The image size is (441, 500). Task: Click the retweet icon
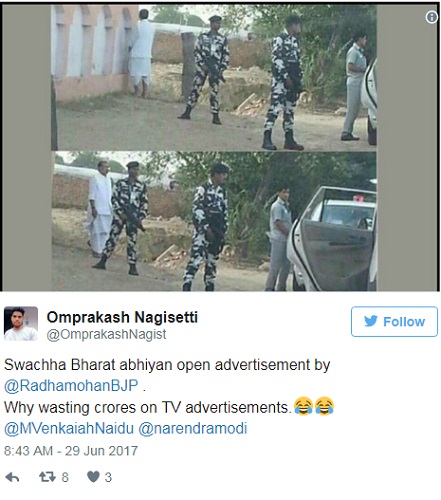(47, 477)
